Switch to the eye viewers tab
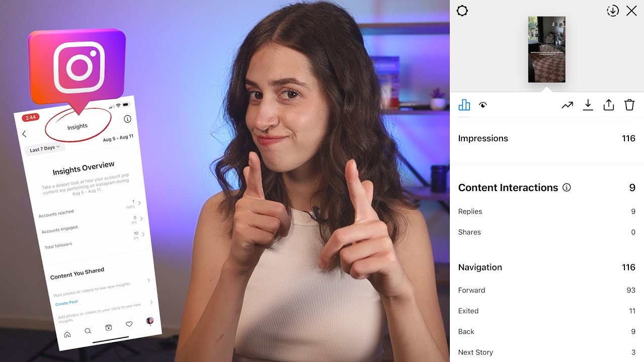 click(x=483, y=105)
